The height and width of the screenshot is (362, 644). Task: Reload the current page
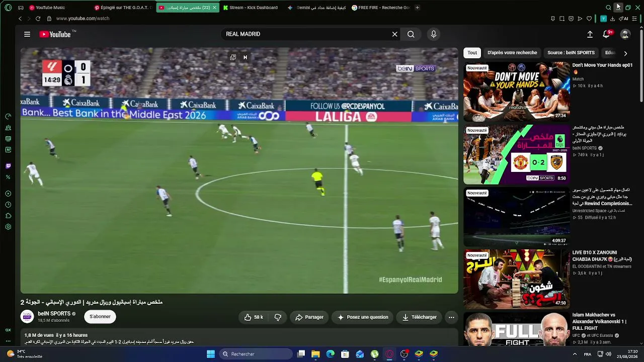pos(38,19)
